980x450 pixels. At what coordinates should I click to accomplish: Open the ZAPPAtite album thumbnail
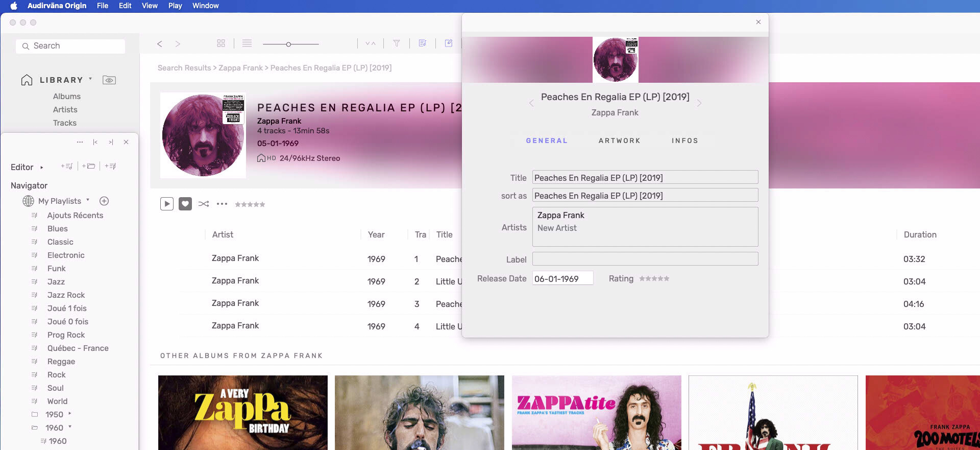pyautogui.click(x=597, y=413)
